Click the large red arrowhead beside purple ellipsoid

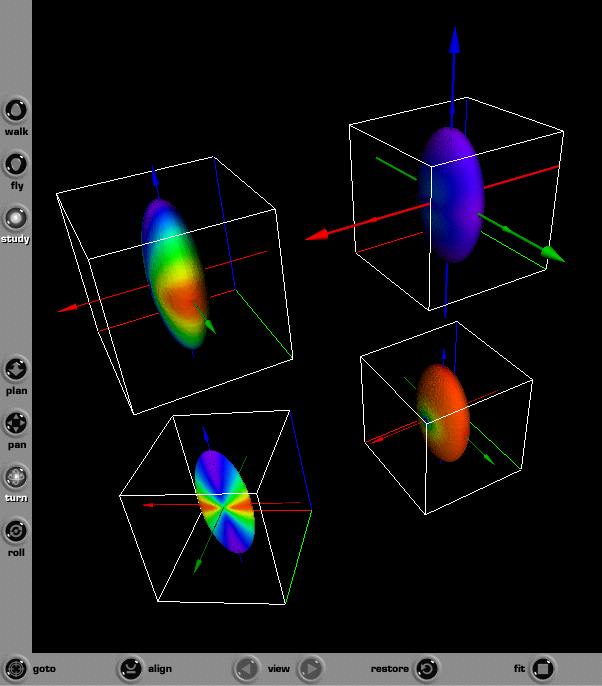pos(317,235)
